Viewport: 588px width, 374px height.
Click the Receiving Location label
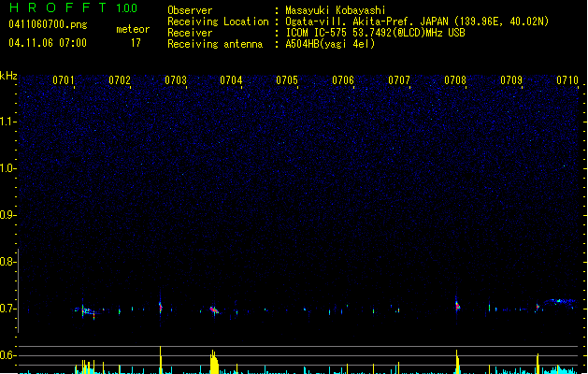click(218, 22)
